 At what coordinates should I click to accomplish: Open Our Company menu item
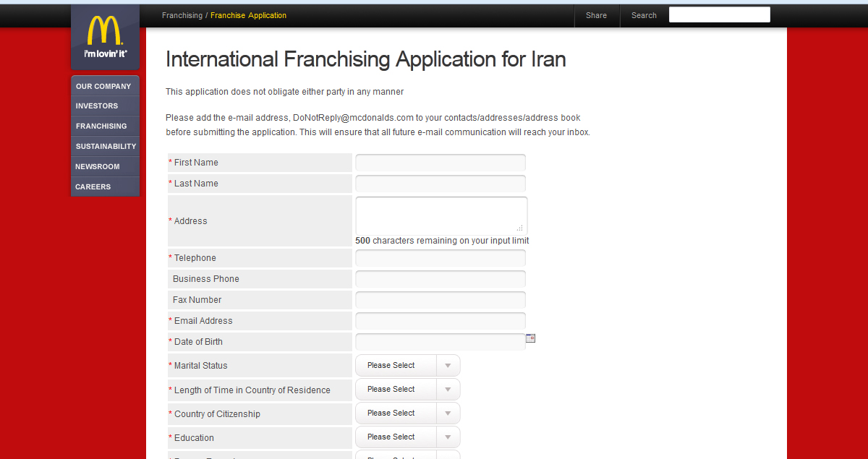coord(103,86)
